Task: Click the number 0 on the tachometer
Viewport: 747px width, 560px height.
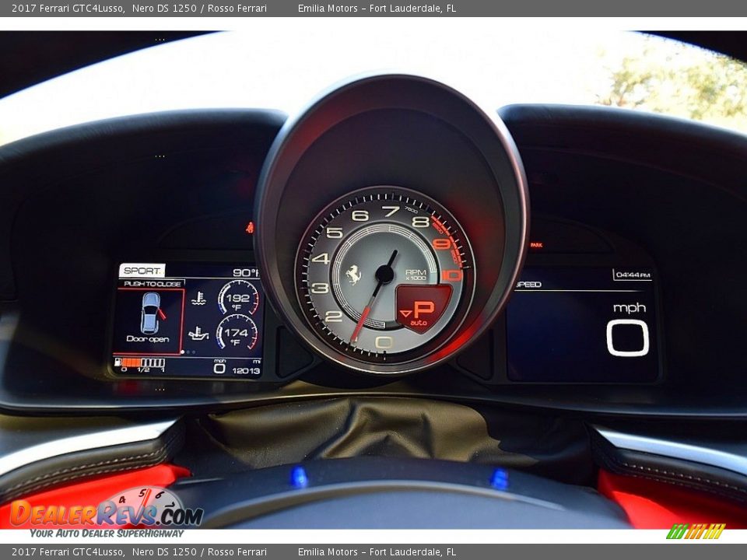Action: [x=384, y=342]
